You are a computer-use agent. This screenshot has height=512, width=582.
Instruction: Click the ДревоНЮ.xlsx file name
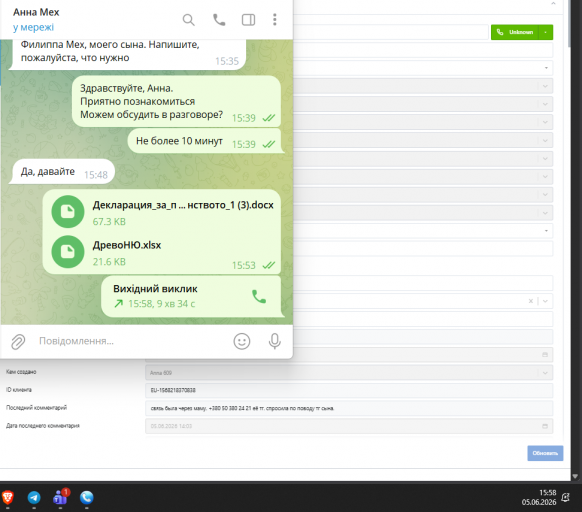(x=127, y=245)
